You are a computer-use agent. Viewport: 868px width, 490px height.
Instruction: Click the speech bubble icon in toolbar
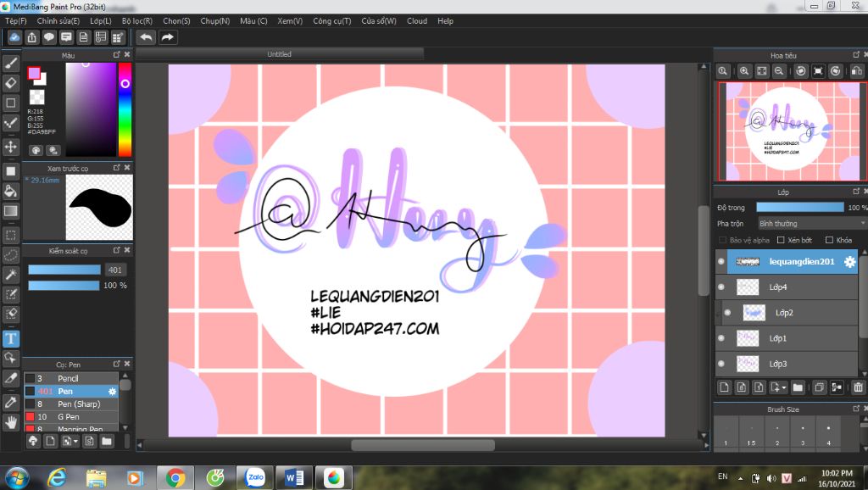pos(48,37)
